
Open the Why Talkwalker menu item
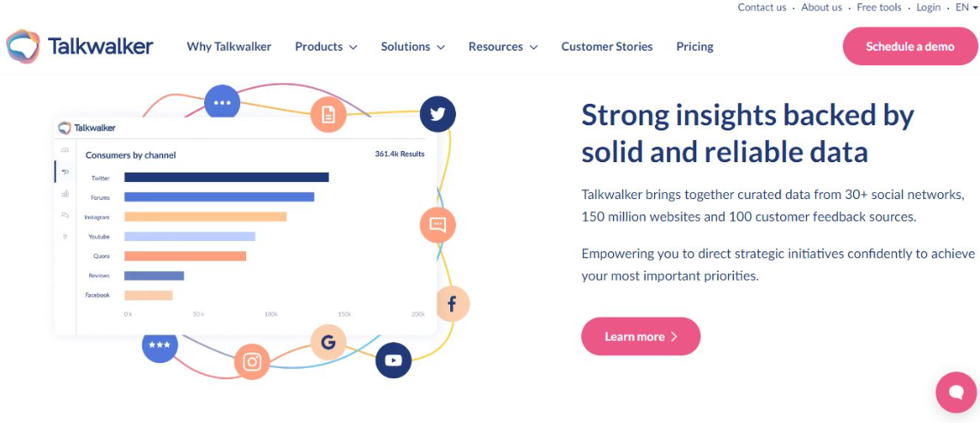229,46
